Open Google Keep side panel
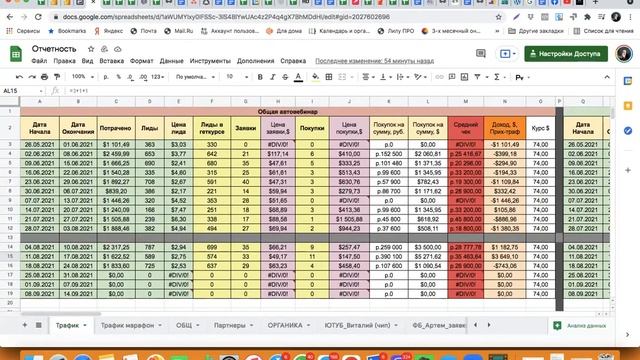Screen dimensions: 640x360 (628, 106)
